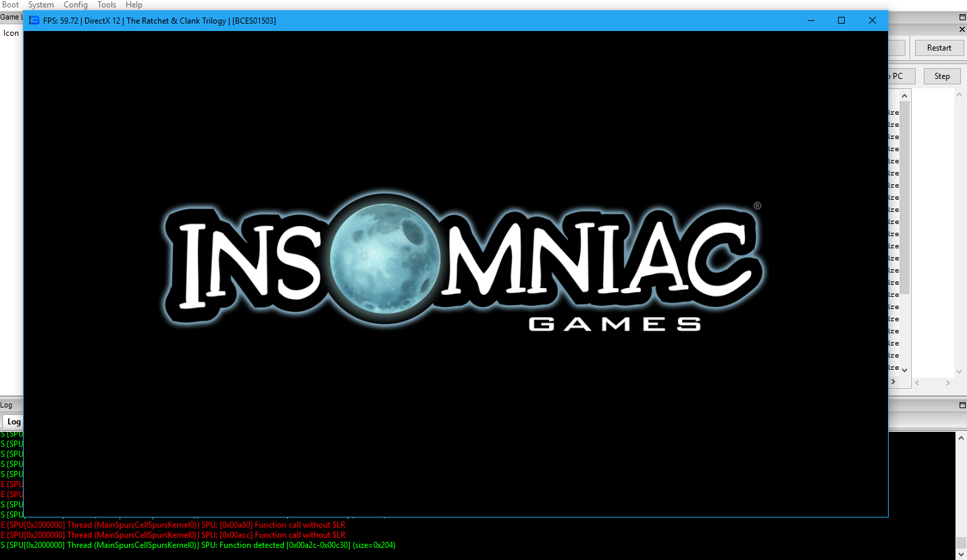This screenshot has height=560, width=967.
Task: Open the Help menu
Action: point(134,5)
